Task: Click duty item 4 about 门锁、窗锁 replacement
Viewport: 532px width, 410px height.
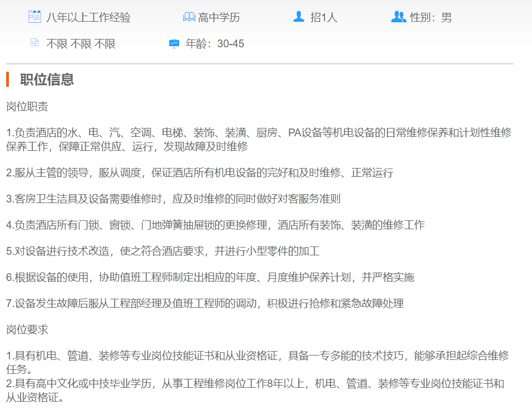Action: point(215,225)
